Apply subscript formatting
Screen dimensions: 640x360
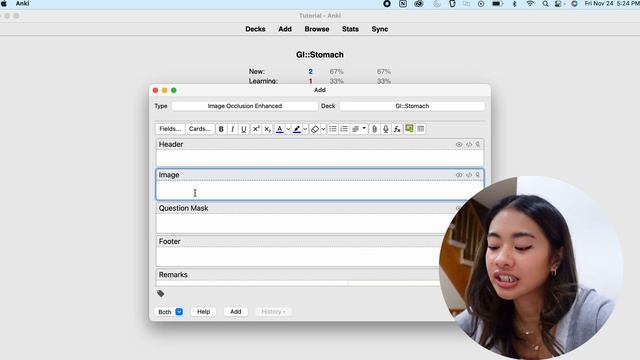pos(267,129)
